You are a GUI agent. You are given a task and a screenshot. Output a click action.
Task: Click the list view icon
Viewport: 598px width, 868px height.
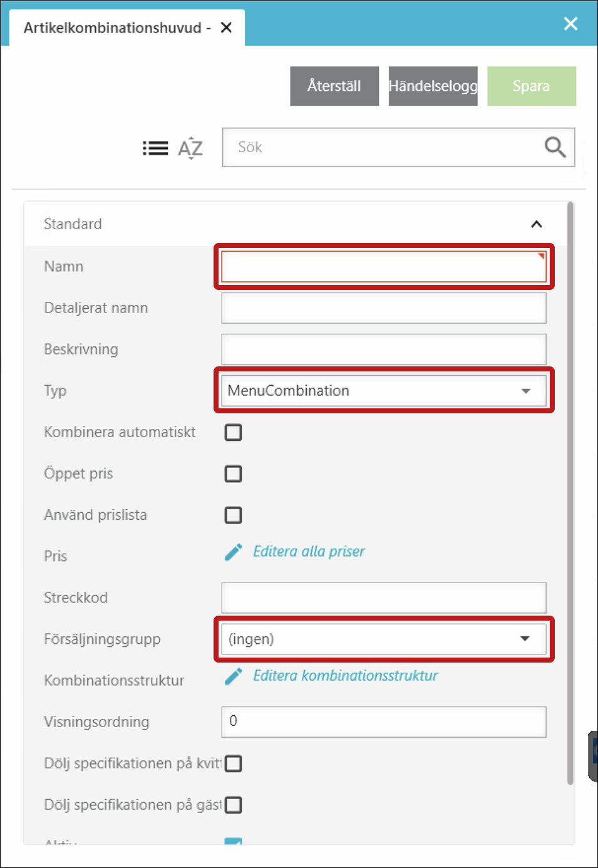pyautogui.click(x=155, y=148)
